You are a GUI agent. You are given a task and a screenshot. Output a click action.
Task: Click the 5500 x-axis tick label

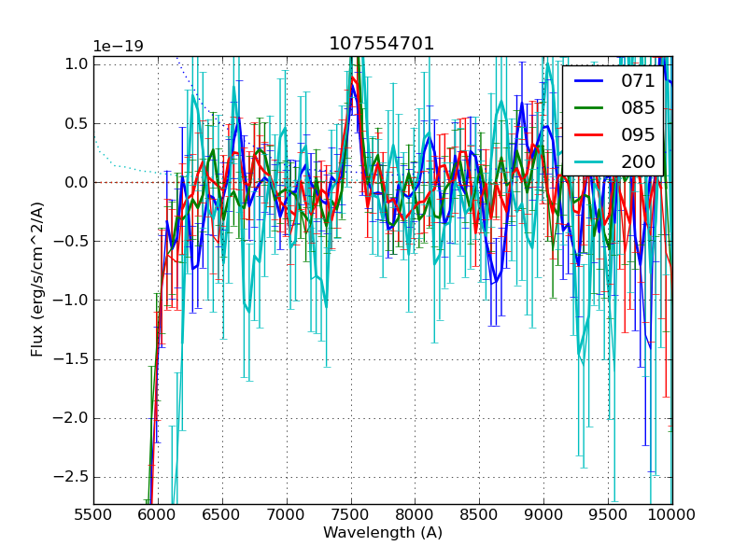coord(93,514)
